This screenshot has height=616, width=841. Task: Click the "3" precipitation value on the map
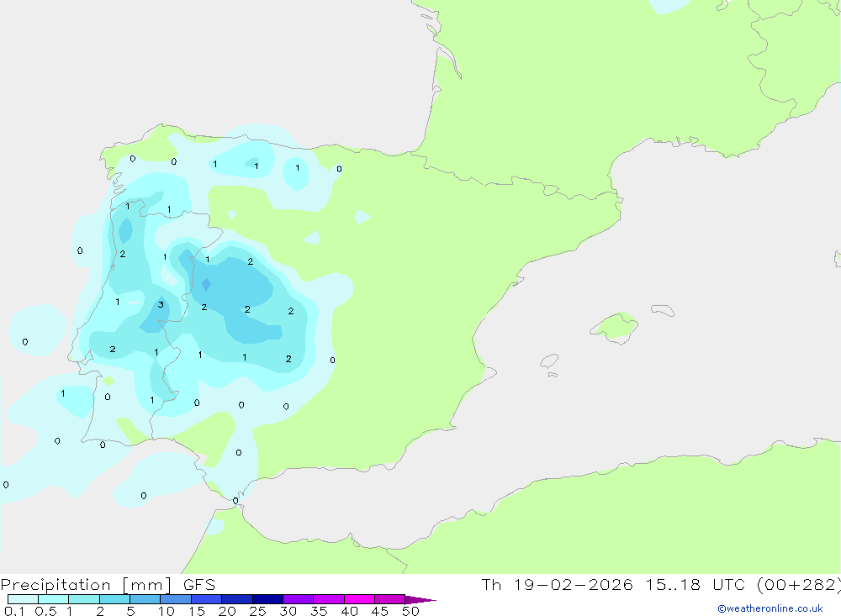coord(161,304)
